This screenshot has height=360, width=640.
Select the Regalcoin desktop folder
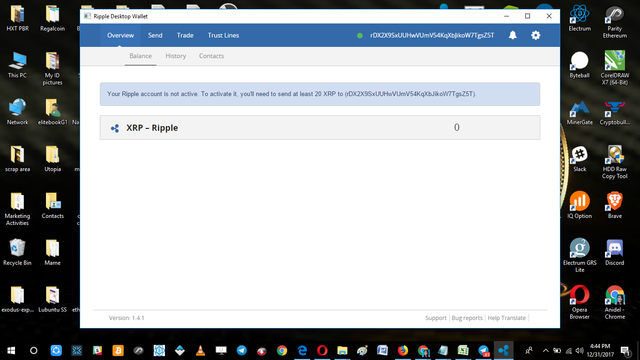(x=52, y=18)
